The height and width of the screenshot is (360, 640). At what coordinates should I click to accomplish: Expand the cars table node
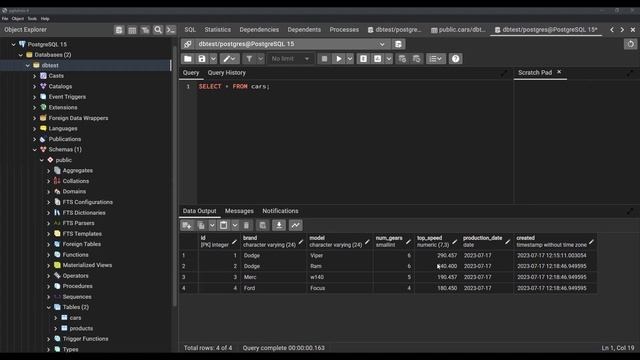[56, 318]
